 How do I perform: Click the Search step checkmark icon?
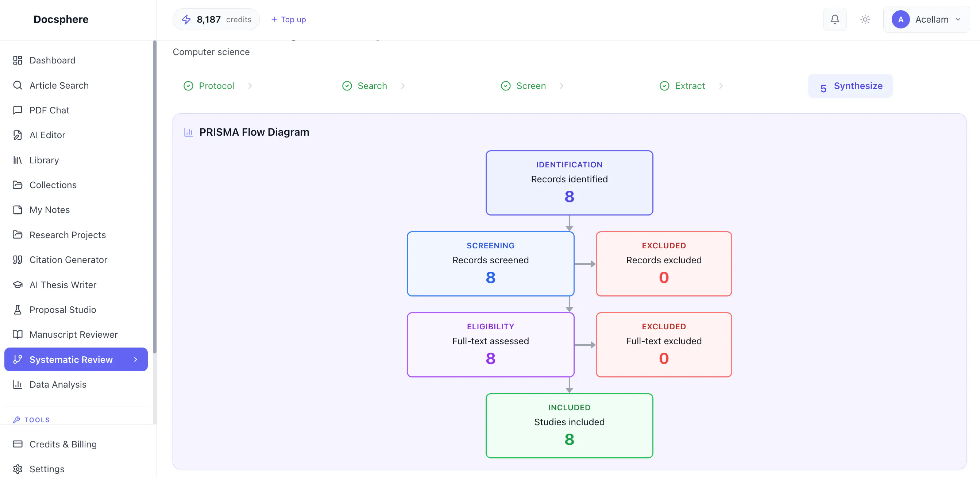[x=347, y=86]
